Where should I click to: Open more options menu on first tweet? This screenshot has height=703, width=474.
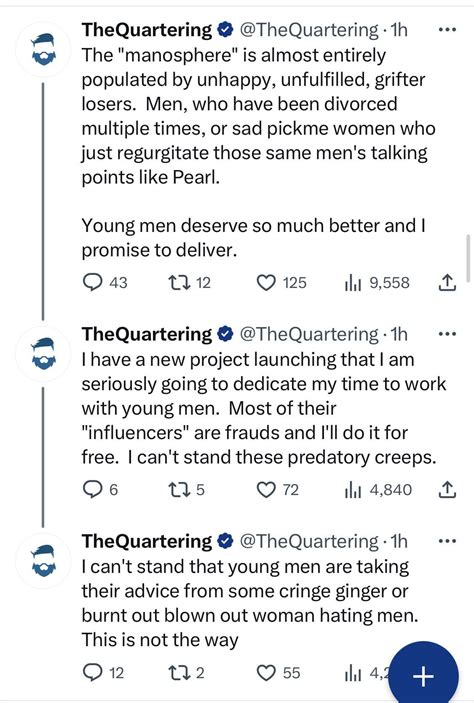(447, 30)
